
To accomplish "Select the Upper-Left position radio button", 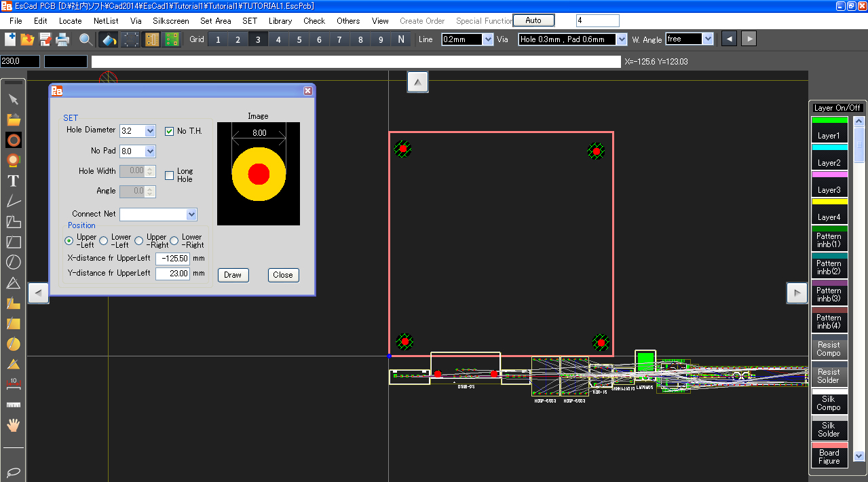I will [69, 240].
